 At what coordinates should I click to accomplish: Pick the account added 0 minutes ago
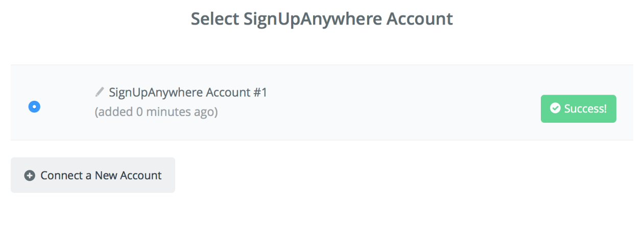[34, 106]
